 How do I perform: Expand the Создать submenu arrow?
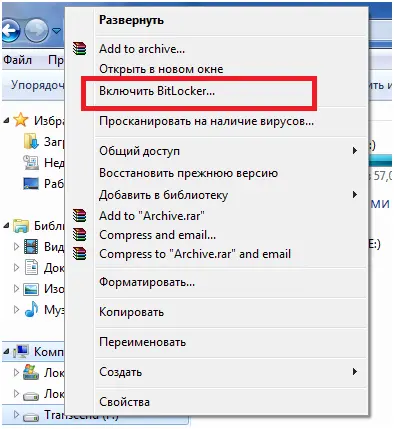[x=355, y=371]
